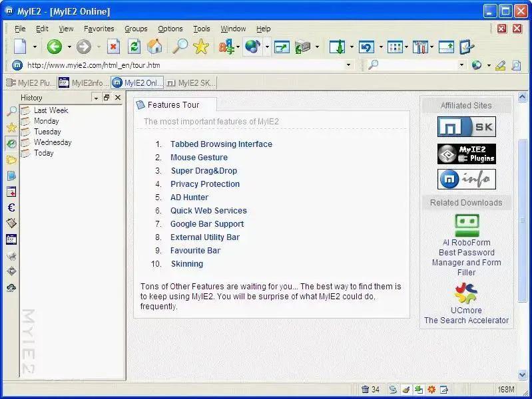
Task: Go to the Home page icon
Action: click(x=154, y=47)
